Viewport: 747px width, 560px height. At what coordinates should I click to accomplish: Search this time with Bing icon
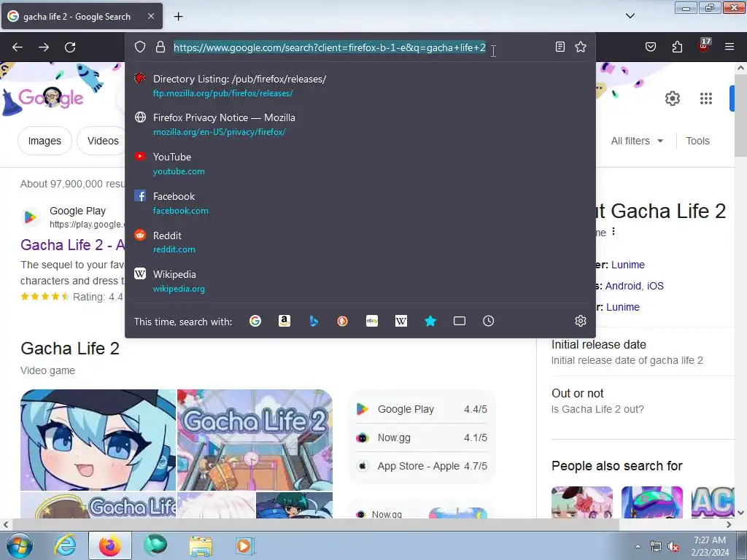point(314,321)
